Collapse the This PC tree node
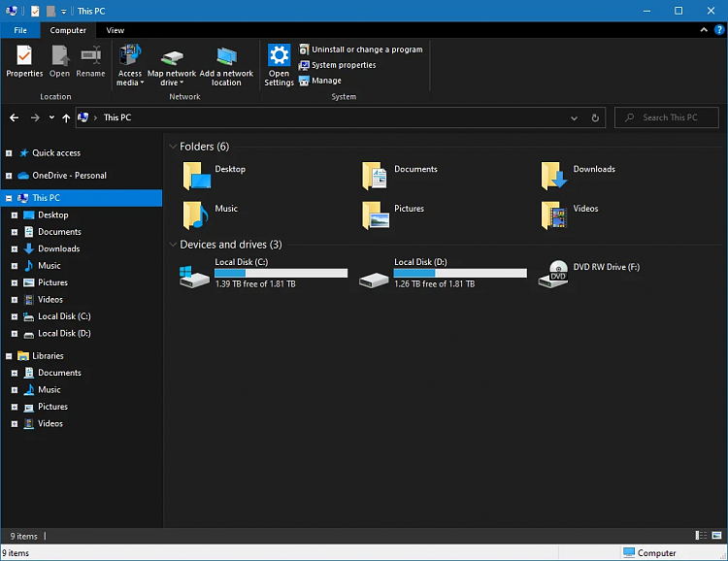The image size is (728, 561). pyautogui.click(x=9, y=198)
